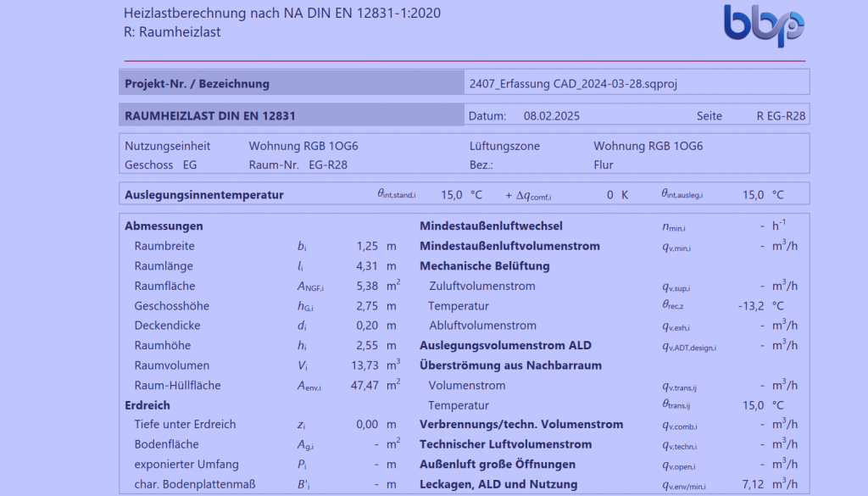Select the Raumvolumen value 13,73 m³

pyautogui.click(x=364, y=365)
